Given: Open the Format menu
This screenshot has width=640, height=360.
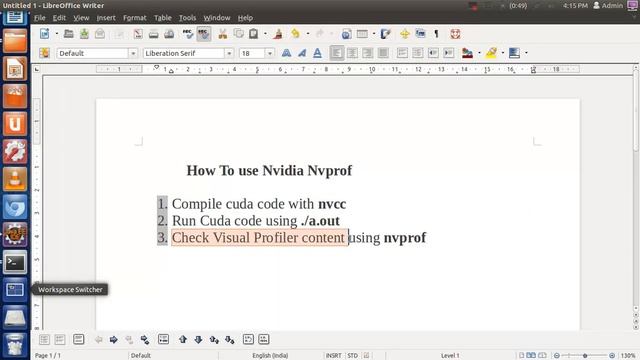Looking at the screenshot, I should pyautogui.click(x=135, y=18).
